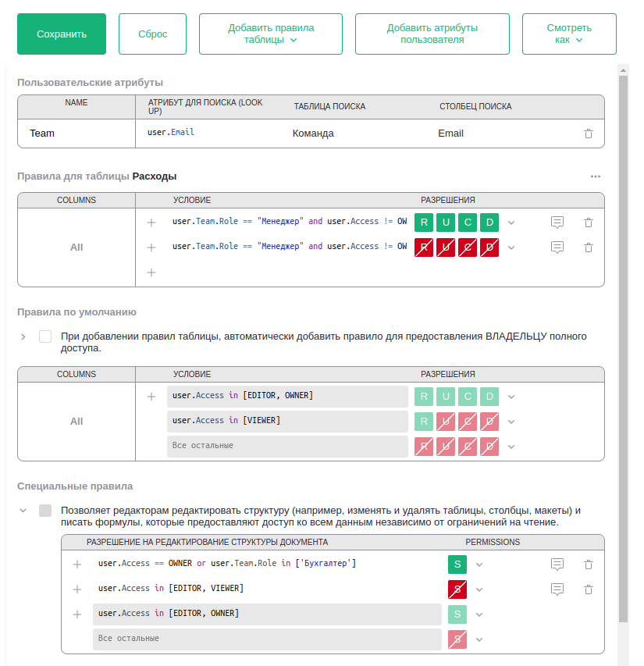644x666 pixels.
Task: Toggle the Read permission in the first Расходы rule
Action: (x=424, y=223)
